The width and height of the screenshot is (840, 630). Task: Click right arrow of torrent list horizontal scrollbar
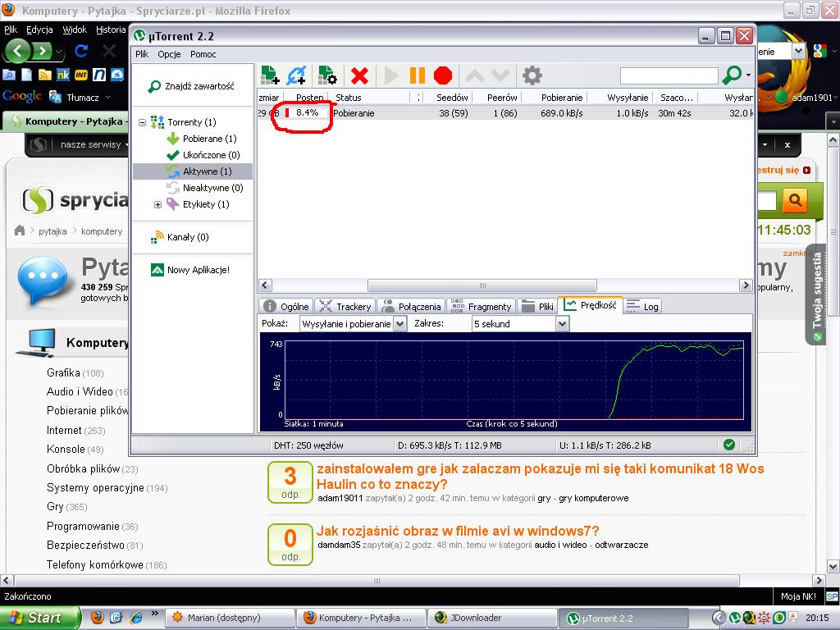point(745,285)
